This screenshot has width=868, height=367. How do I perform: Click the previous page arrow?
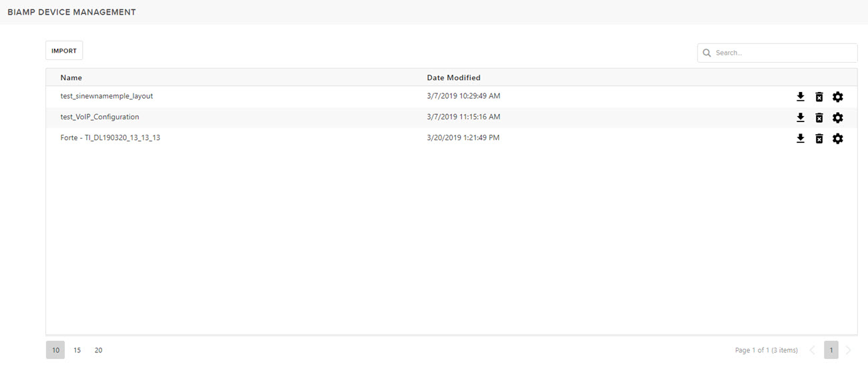click(x=813, y=350)
